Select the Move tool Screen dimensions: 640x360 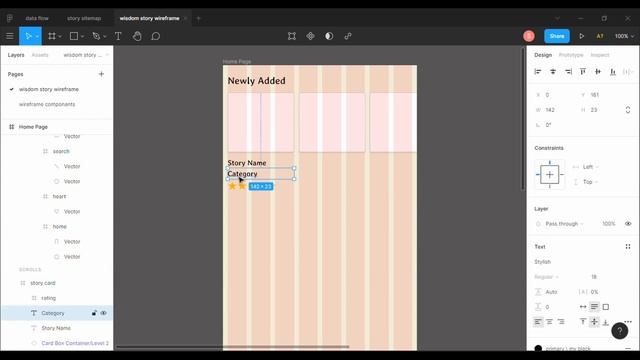[x=28, y=36]
